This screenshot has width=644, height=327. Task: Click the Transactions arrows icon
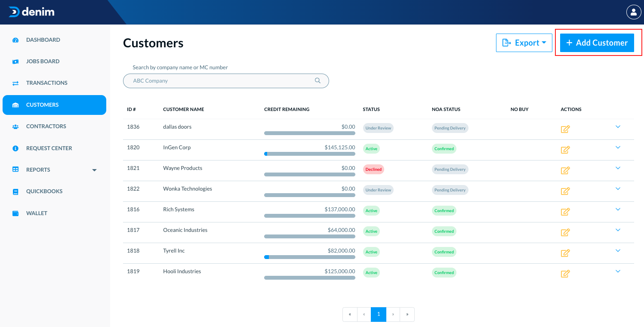[15, 83]
